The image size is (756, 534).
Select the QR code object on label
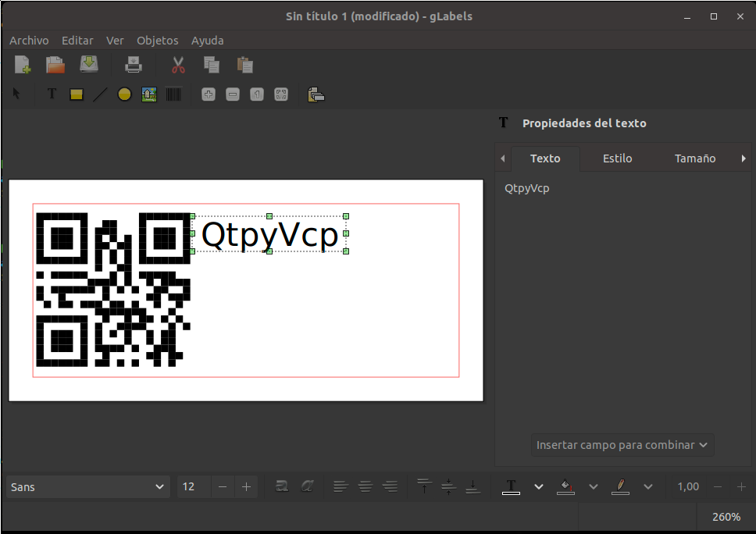tap(113, 290)
